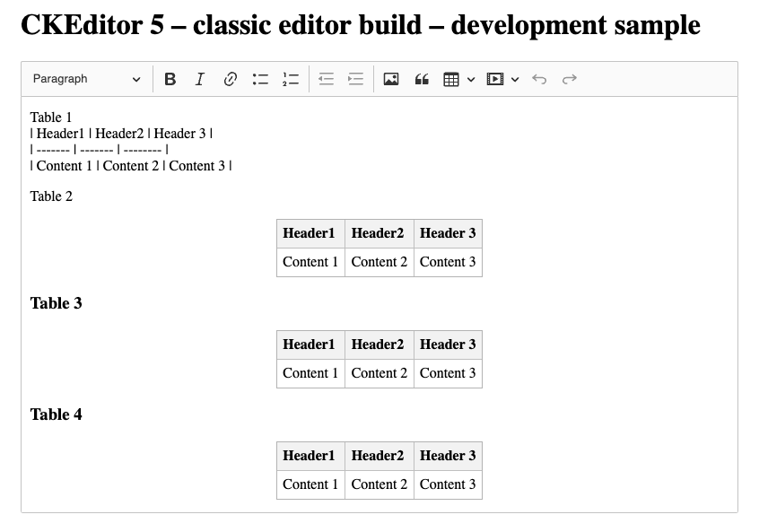
Task: Select the Header1 cell under Table 4
Action: (x=310, y=456)
